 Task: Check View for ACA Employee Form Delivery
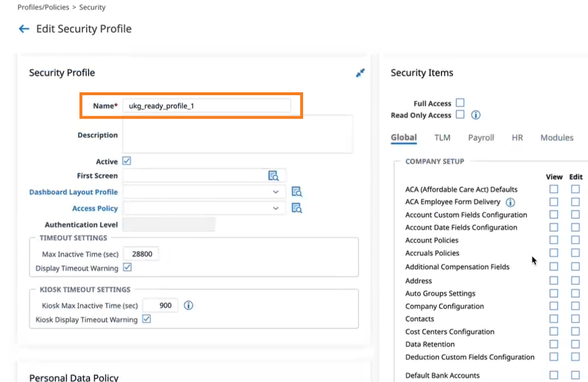point(554,202)
